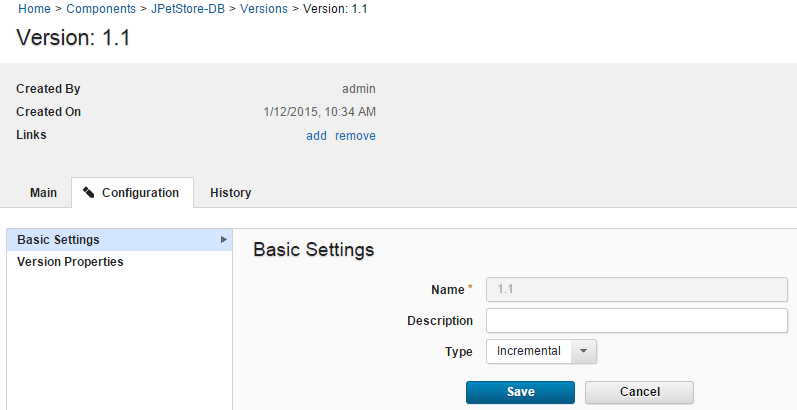Go to Home in the breadcrumb
Screen dimensions: 797x410
click(33, 8)
